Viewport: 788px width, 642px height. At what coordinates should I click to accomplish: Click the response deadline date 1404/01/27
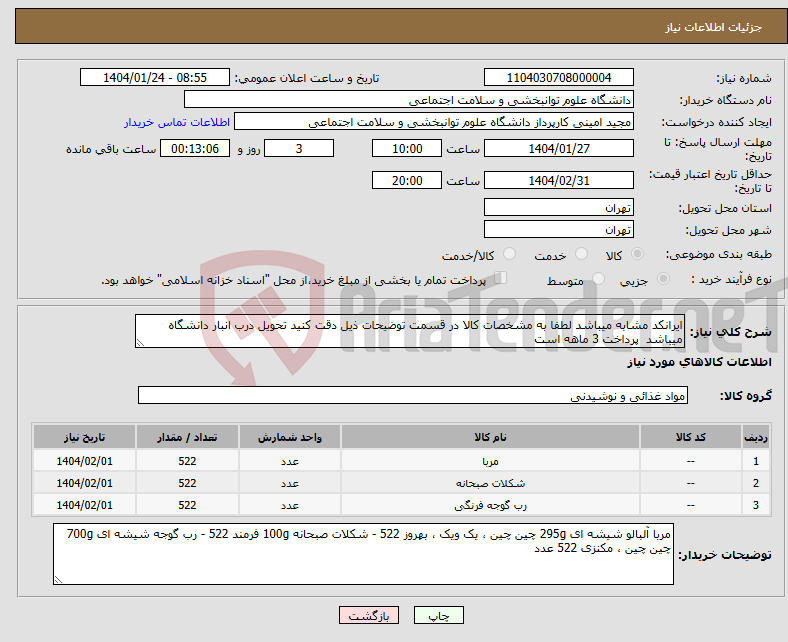point(558,148)
